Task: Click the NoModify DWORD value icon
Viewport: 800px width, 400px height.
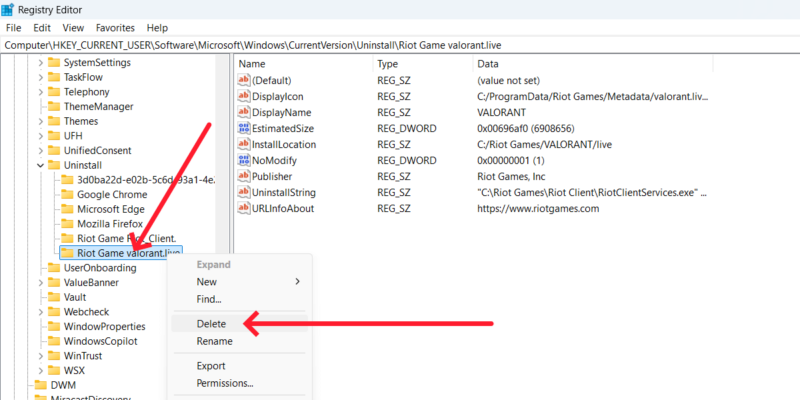Action: tap(244, 161)
